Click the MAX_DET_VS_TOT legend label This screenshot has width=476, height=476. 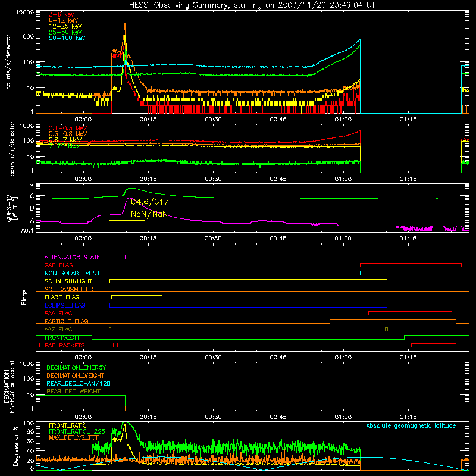coord(73,437)
